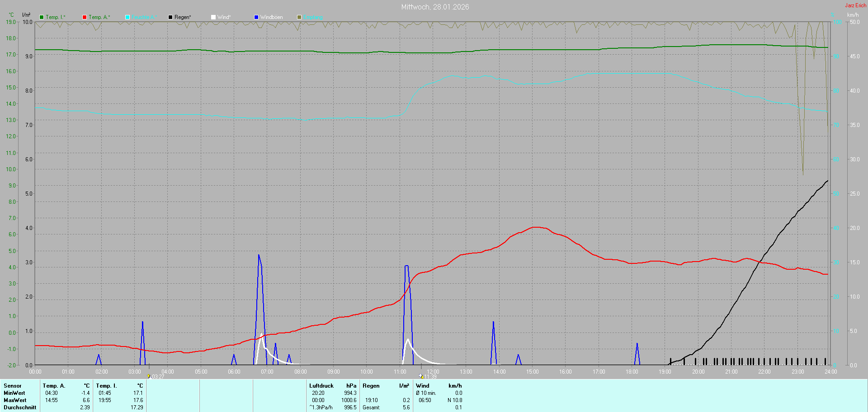Click the '09:00' time axis label
The height and width of the screenshot is (412, 868).
tap(334, 372)
